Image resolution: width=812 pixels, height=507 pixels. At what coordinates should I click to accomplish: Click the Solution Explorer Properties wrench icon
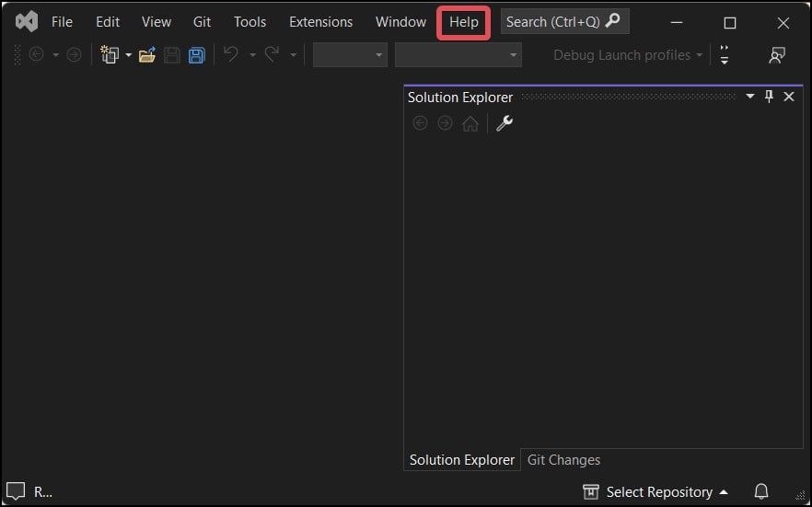coord(505,123)
